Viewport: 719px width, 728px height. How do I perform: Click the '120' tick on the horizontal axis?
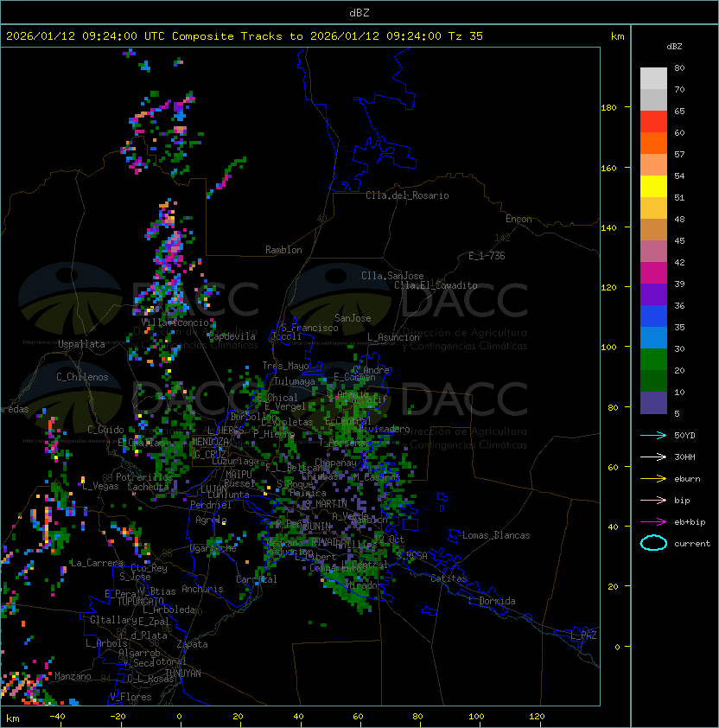point(537,717)
